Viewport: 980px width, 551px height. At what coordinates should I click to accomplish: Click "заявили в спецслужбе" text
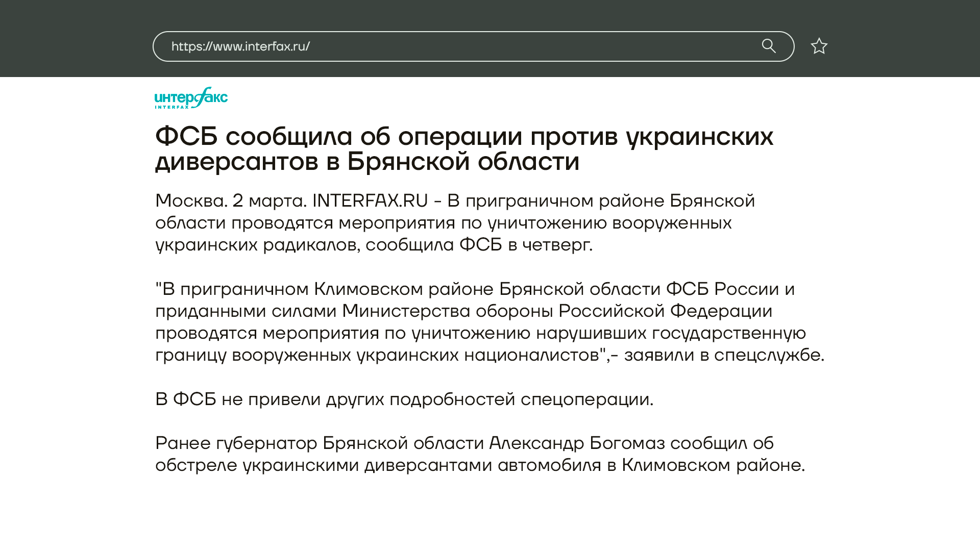pos(723,355)
